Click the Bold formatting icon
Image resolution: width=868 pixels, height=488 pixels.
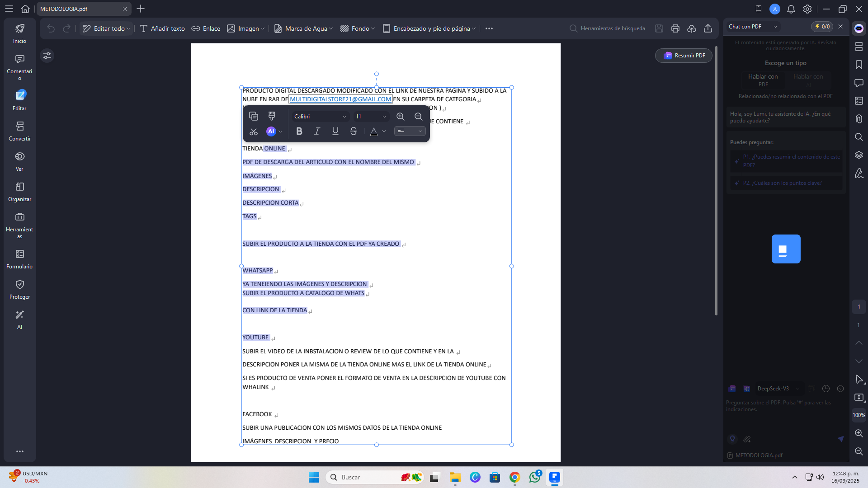coord(299,131)
